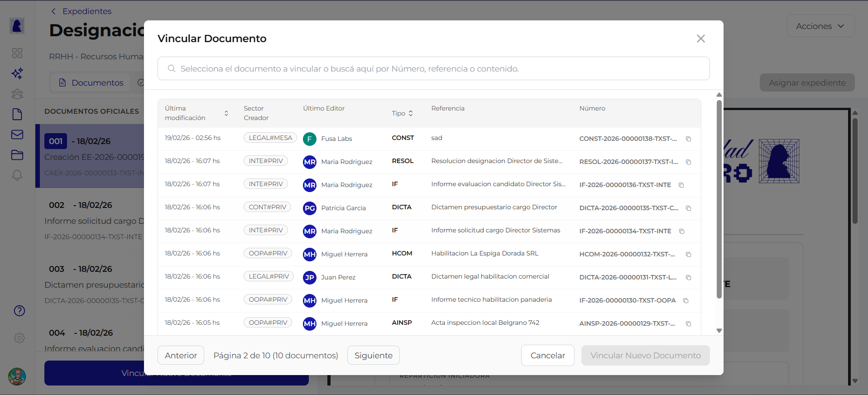Copy the HCOM-2026-00000132 document number
868x395 pixels.
click(x=688, y=255)
